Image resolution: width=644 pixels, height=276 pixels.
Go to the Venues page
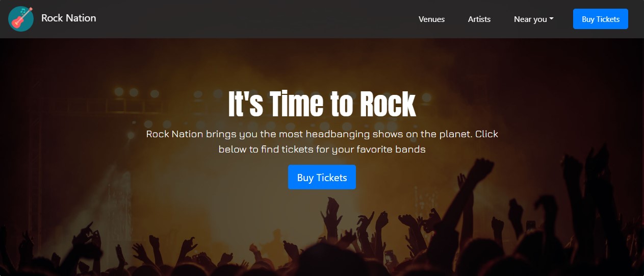[x=431, y=19]
